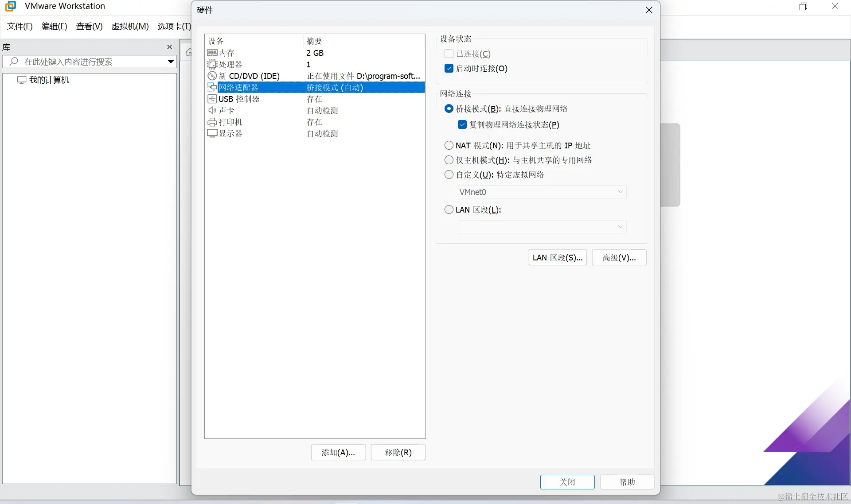Toggle the 启动时连接 (connect at power on) checkbox
The height and width of the screenshot is (504, 851).
coord(449,69)
